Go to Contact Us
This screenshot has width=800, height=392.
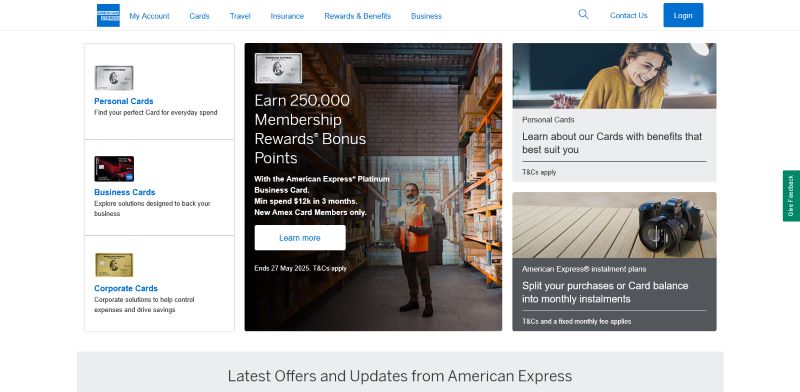pos(629,15)
